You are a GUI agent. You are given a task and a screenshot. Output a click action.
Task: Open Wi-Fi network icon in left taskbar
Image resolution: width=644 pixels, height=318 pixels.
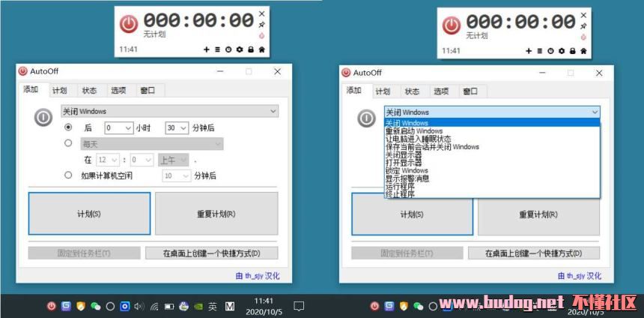[154, 306]
